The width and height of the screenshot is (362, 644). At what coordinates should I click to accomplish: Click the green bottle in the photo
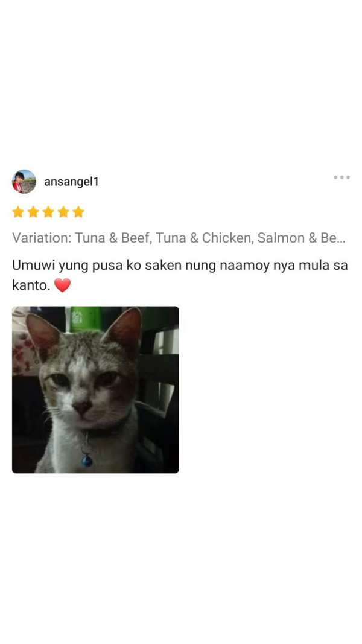coord(85,319)
